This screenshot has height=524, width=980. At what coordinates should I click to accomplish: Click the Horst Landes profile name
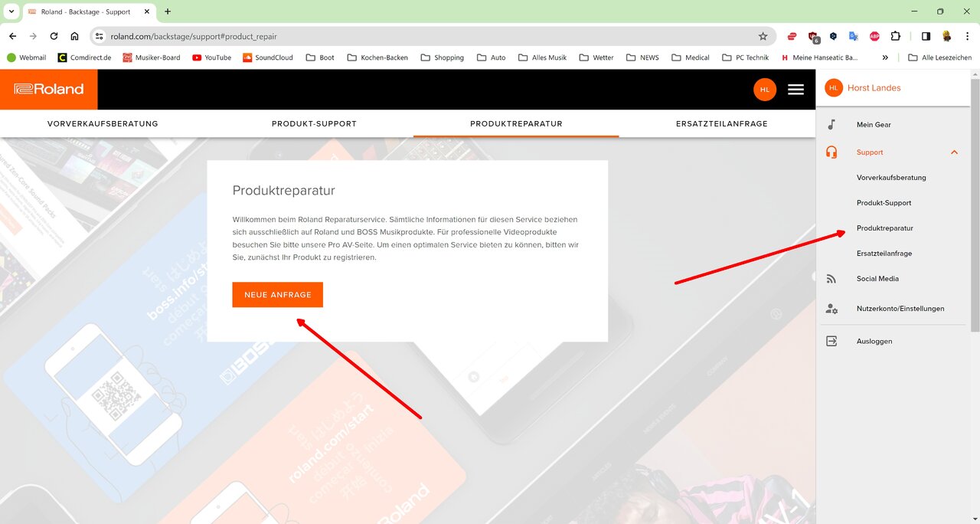point(874,88)
